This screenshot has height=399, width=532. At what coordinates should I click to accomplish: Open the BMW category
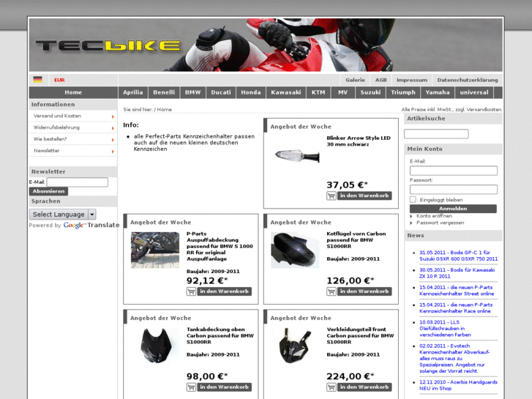pos(192,92)
